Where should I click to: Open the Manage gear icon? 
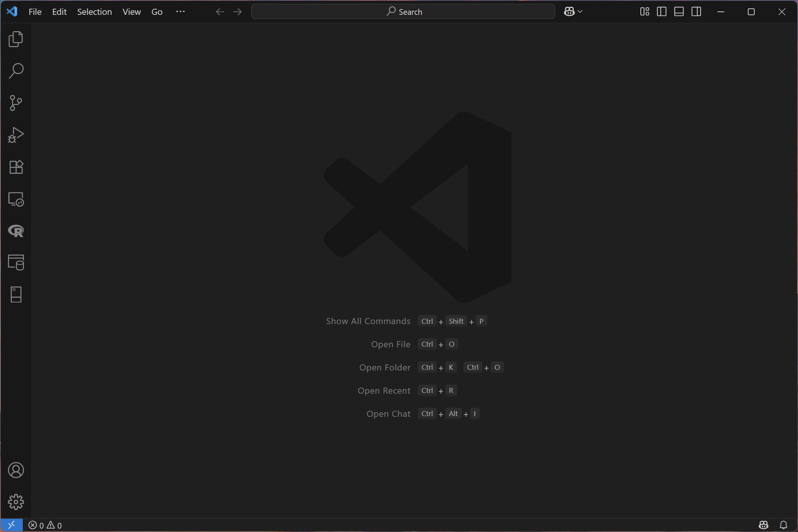[16, 502]
